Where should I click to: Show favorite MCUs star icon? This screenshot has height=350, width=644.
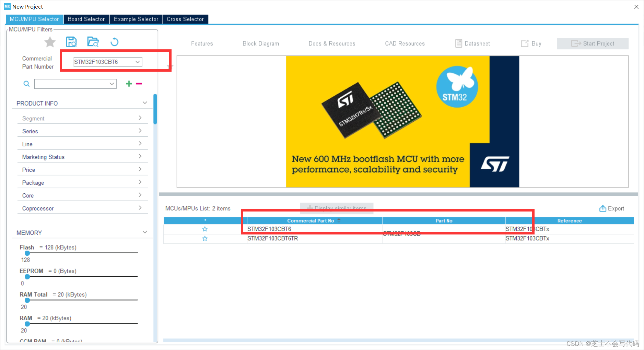coord(50,42)
